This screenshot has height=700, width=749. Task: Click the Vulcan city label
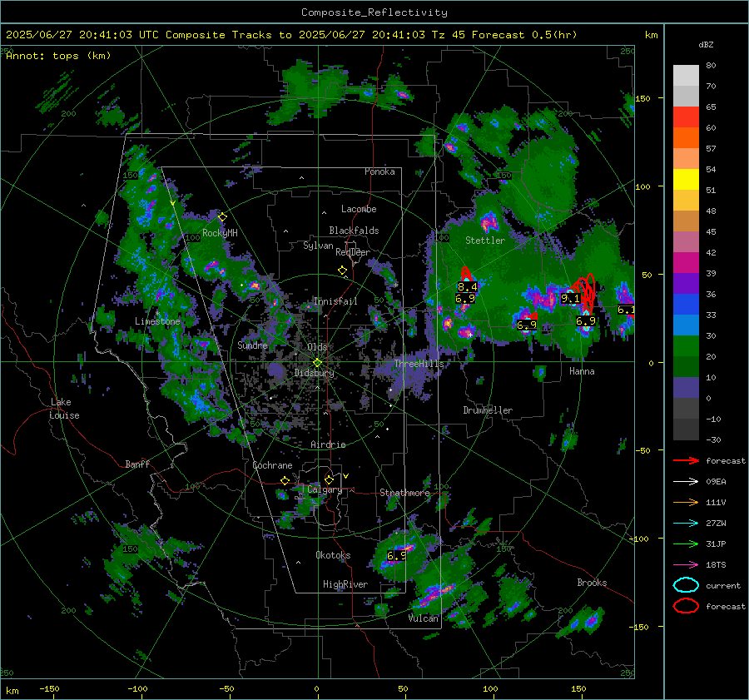click(424, 618)
